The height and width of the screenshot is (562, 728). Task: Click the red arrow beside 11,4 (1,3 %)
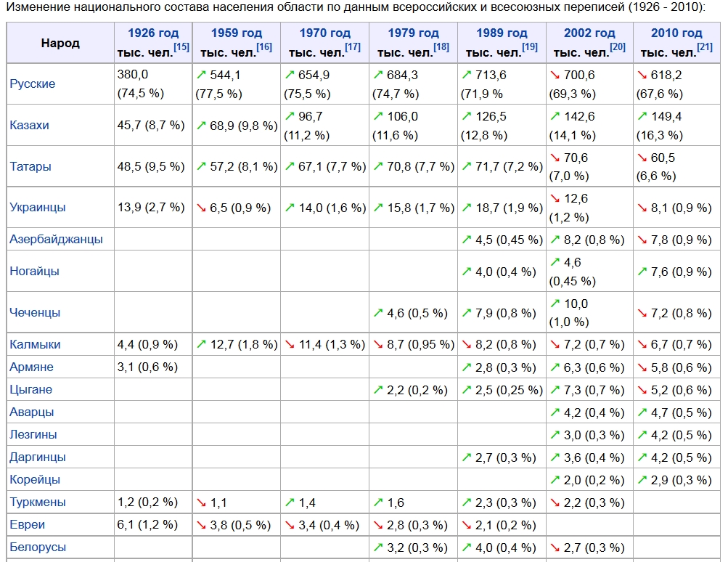click(x=290, y=344)
